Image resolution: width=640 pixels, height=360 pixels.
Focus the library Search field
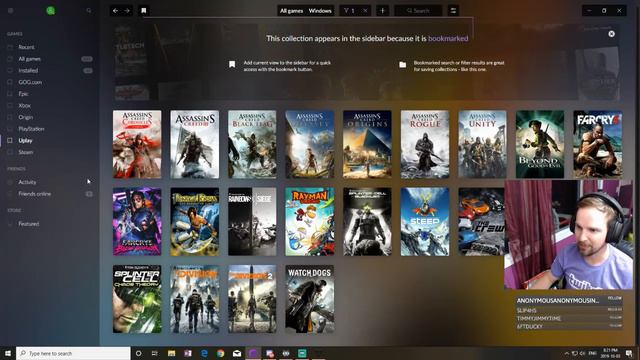click(x=418, y=11)
